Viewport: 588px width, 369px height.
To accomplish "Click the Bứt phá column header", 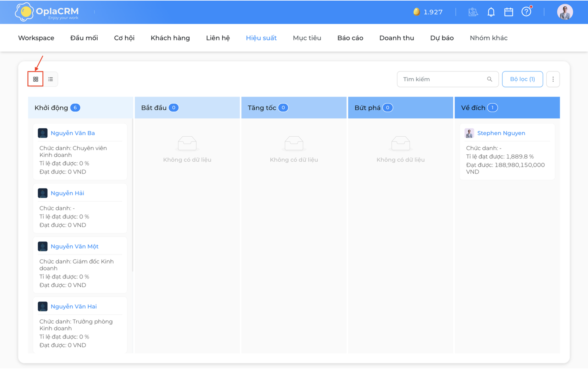I will click(400, 108).
